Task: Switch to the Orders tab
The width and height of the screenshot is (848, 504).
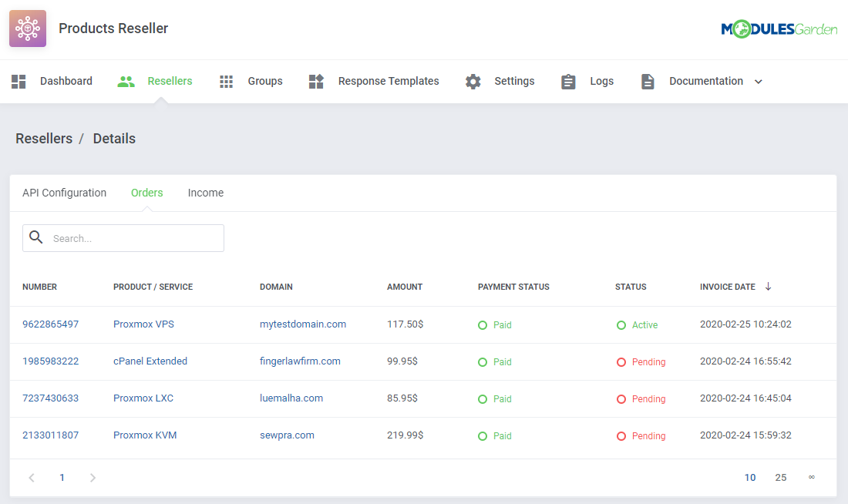Action: tap(146, 193)
